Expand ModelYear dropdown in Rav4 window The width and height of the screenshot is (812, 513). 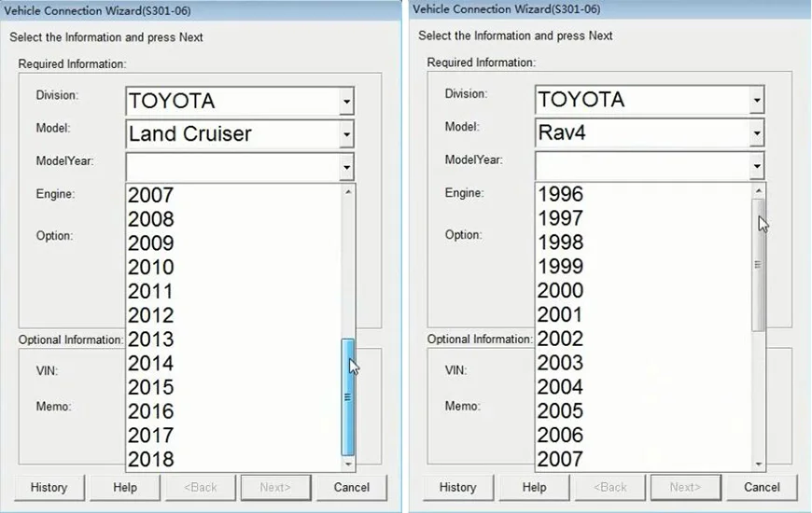(x=757, y=166)
